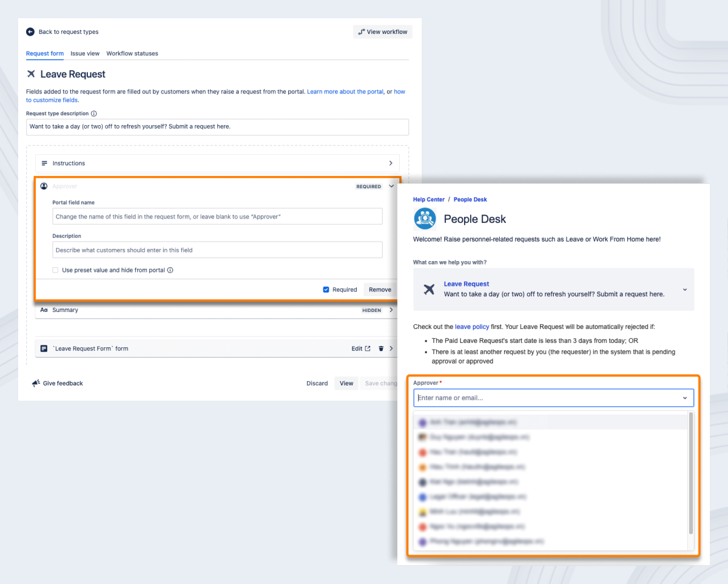This screenshot has height=584, width=728.
Task: Open the leave policy link
Action: (472, 327)
